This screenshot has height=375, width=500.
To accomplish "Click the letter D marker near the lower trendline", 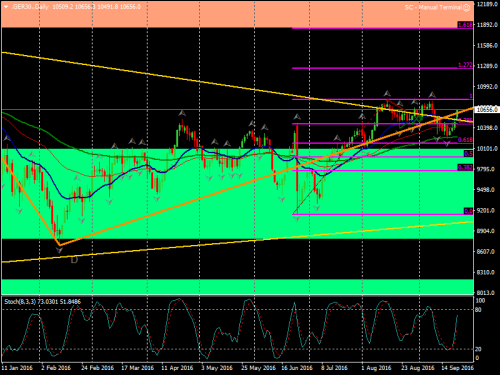I will point(74,259).
